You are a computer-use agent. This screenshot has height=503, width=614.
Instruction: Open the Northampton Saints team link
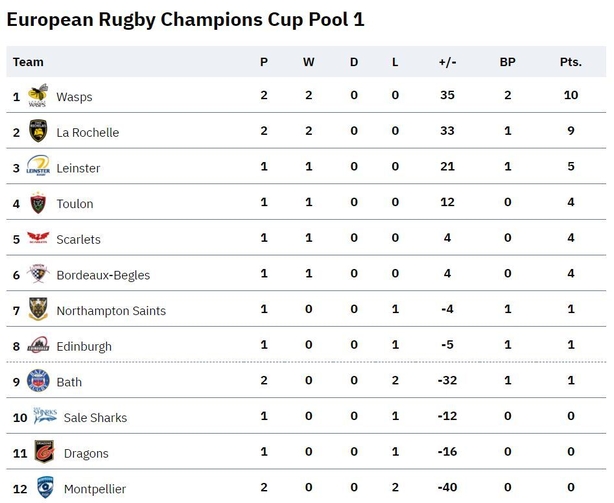[111, 311]
